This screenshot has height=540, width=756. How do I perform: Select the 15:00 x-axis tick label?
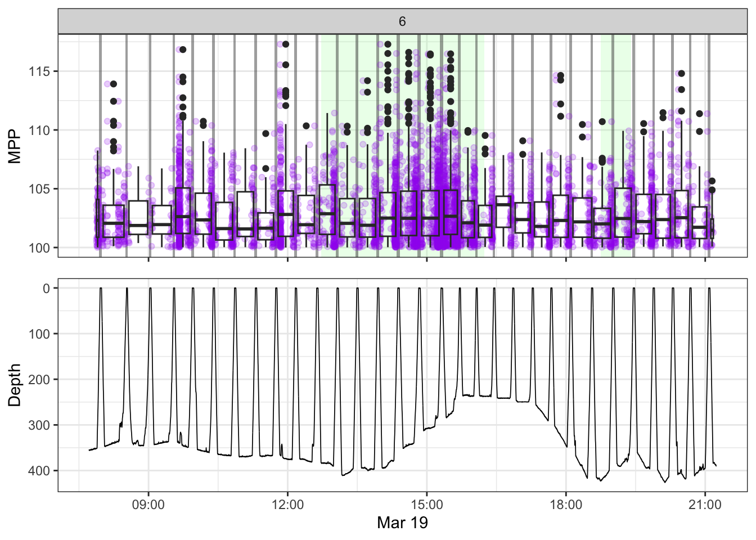(x=426, y=505)
